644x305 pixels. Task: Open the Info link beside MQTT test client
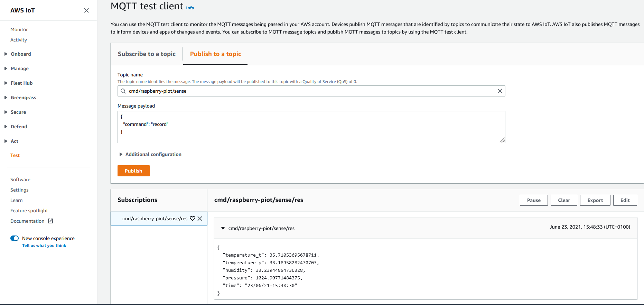pos(190,8)
